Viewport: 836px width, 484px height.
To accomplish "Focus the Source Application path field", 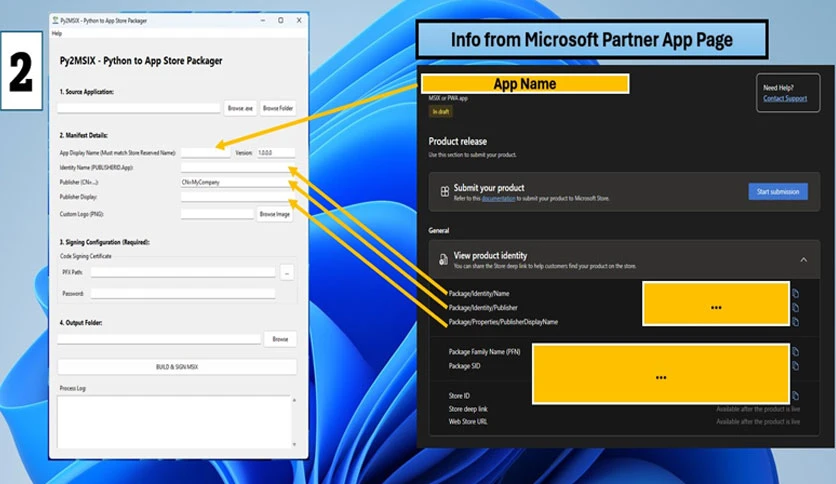I will click(x=139, y=108).
